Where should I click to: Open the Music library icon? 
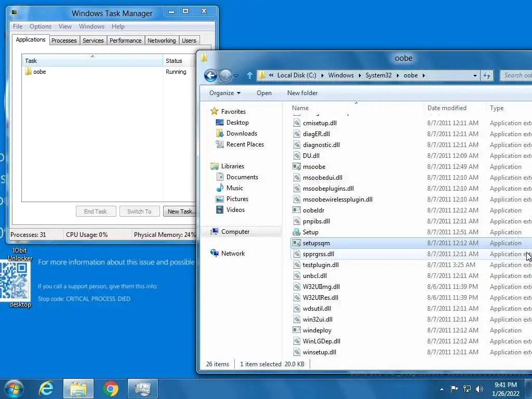[220, 188]
